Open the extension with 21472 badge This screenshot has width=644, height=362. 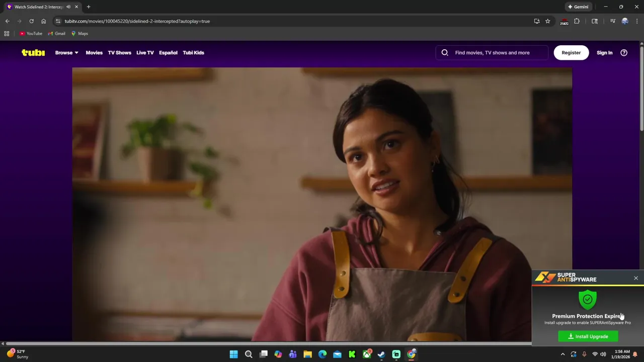pos(565,21)
